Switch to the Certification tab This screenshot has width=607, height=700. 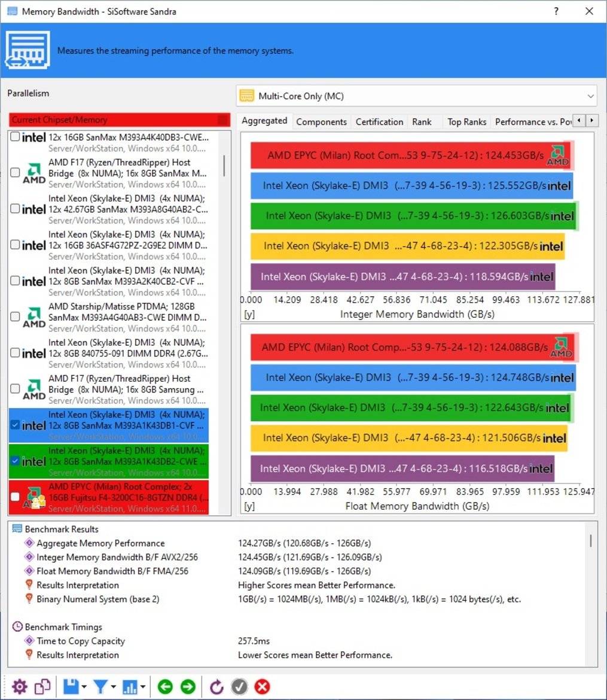[x=379, y=122]
